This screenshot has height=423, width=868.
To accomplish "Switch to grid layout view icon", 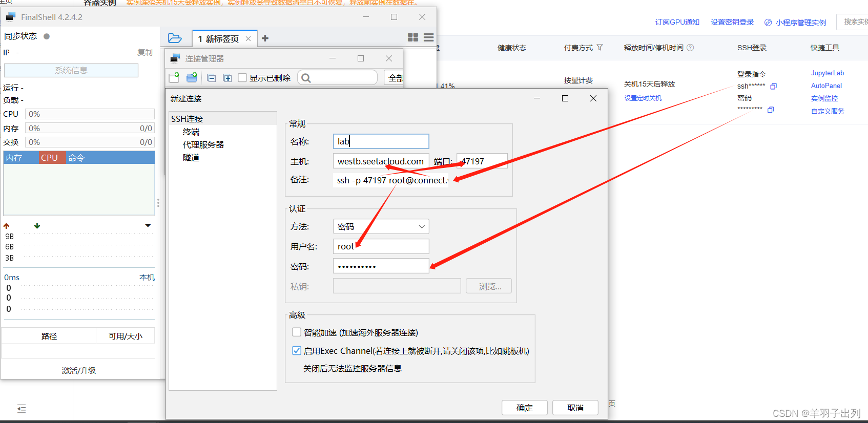I will click(413, 37).
